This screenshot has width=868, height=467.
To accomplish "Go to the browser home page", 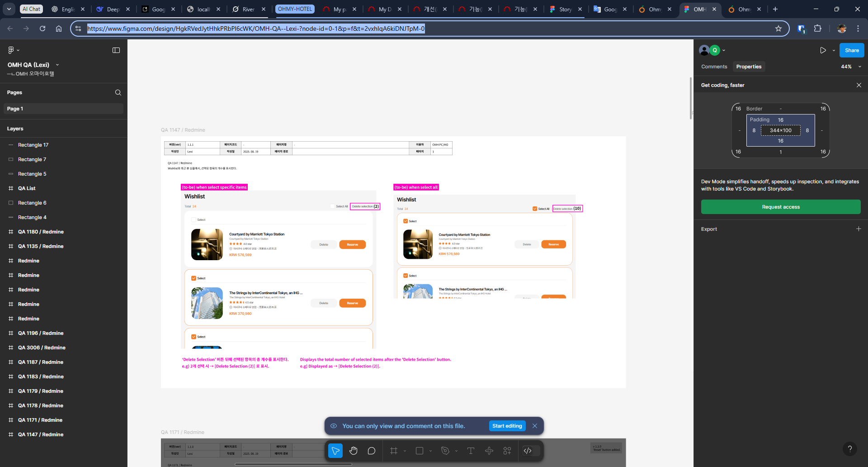I will [59, 29].
